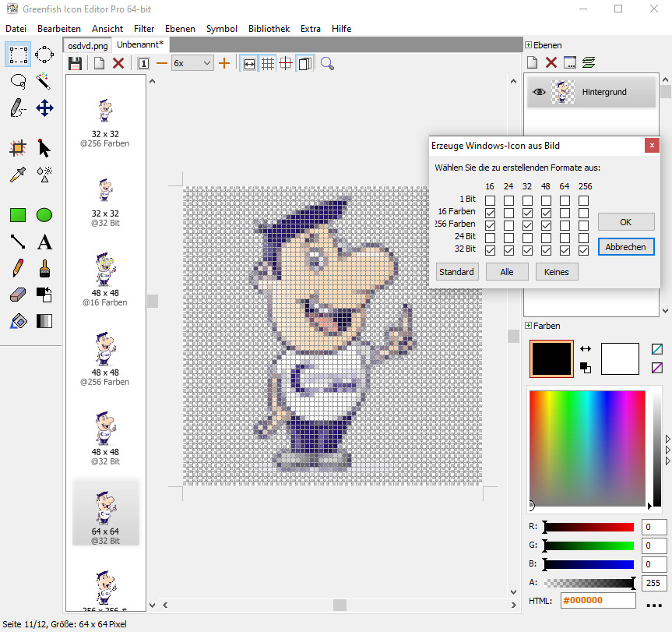Image resolution: width=672 pixels, height=632 pixels.
Task: Select the Ellipse shape tool
Action: pos(44,214)
